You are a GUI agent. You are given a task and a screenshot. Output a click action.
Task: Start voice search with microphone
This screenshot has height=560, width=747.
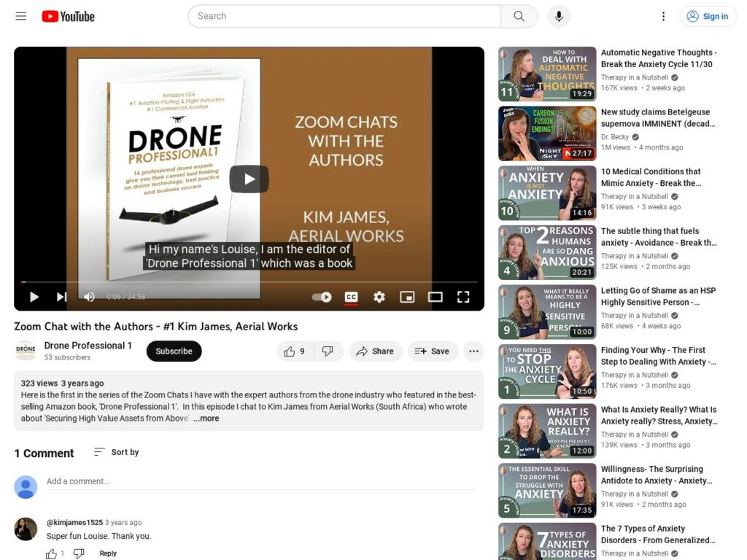click(x=559, y=16)
